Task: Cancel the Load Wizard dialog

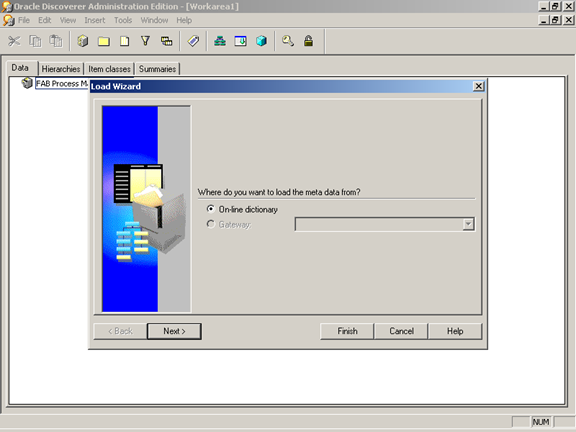Action: pos(401,331)
